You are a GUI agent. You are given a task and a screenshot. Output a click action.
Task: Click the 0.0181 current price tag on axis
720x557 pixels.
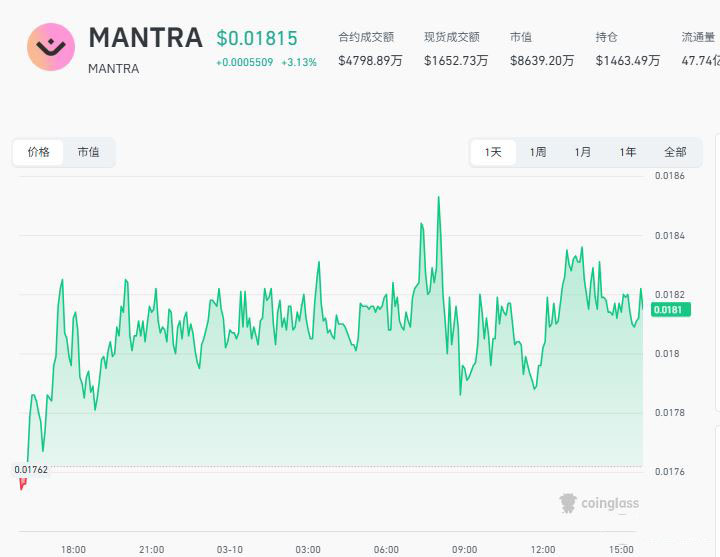(x=671, y=310)
